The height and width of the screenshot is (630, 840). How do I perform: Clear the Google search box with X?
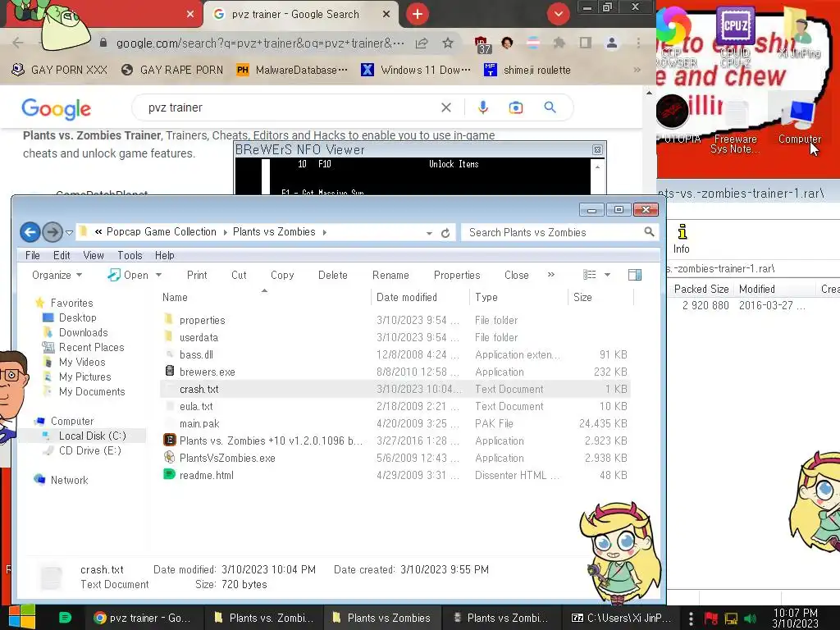click(445, 107)
